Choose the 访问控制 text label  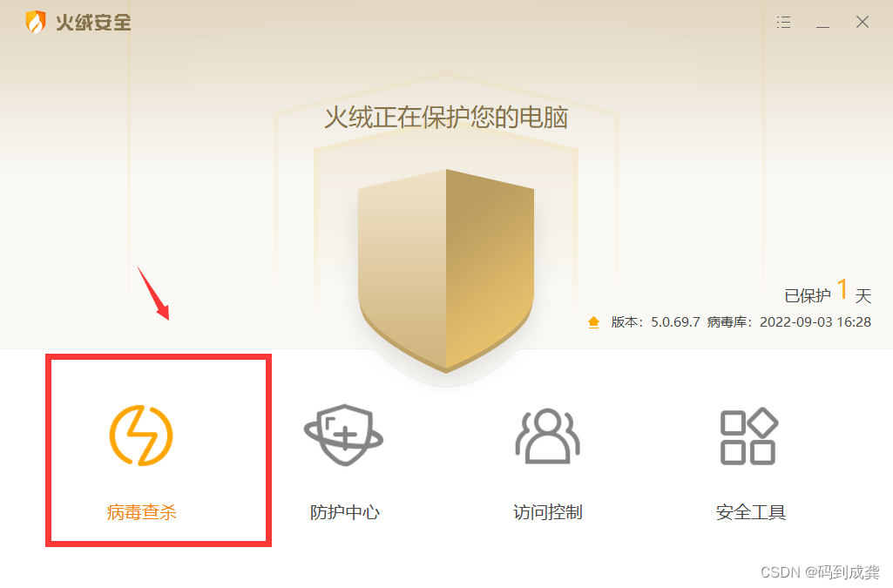coord(547,512)
